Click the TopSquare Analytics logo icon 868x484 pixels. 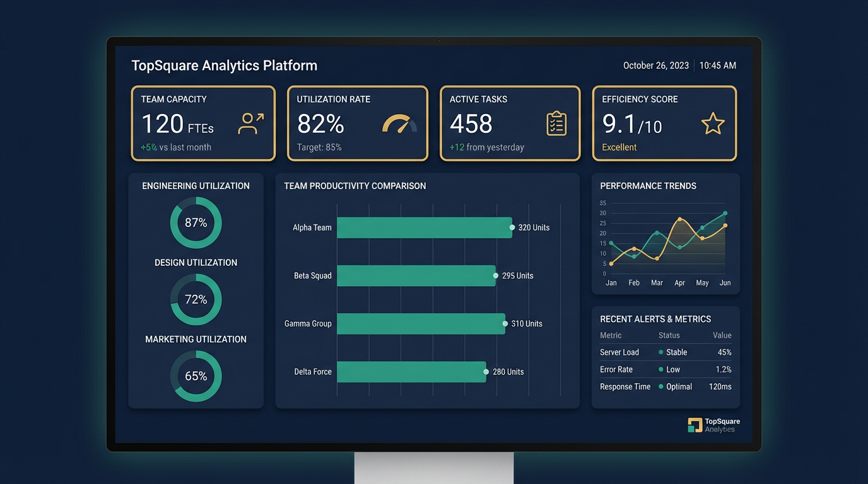point(694,425)
